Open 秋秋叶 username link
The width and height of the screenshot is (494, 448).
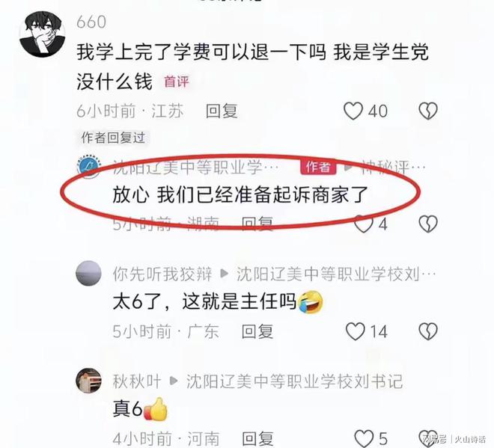click(x=137, y=381)
